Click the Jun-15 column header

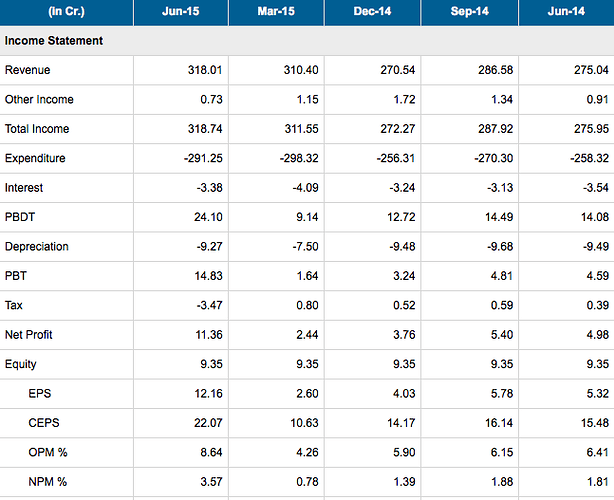(181, 11)
